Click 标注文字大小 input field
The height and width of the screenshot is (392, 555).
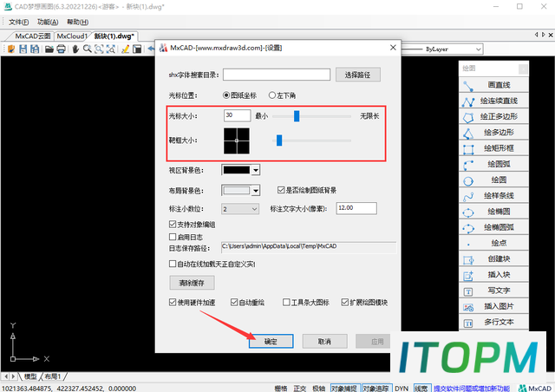[x=356, y=208]
